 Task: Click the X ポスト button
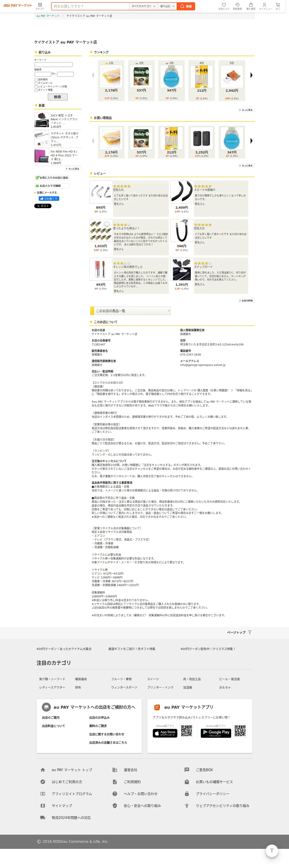click(43, 206)
